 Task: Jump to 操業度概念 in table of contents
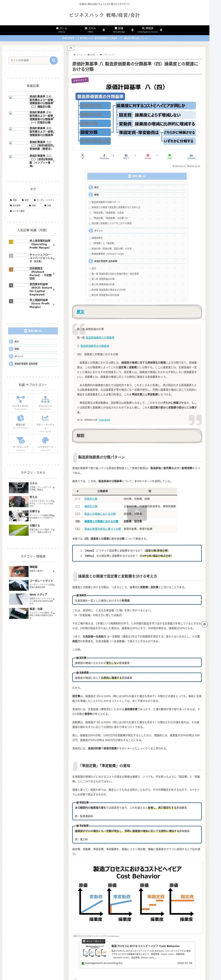(x=97, y=238)
